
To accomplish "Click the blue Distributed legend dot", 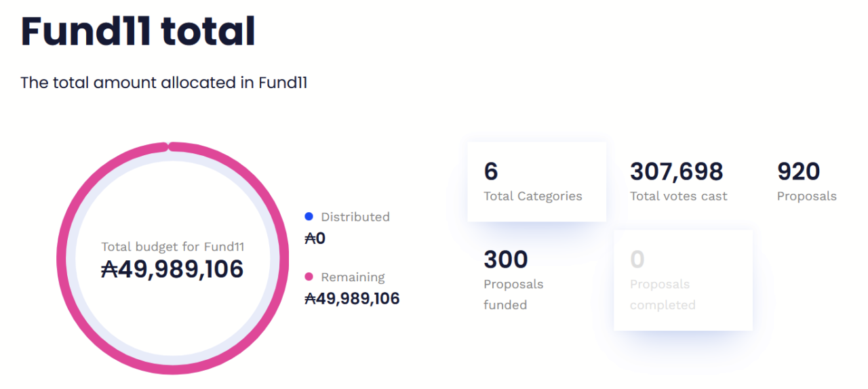I will click(x=309, y=217).
